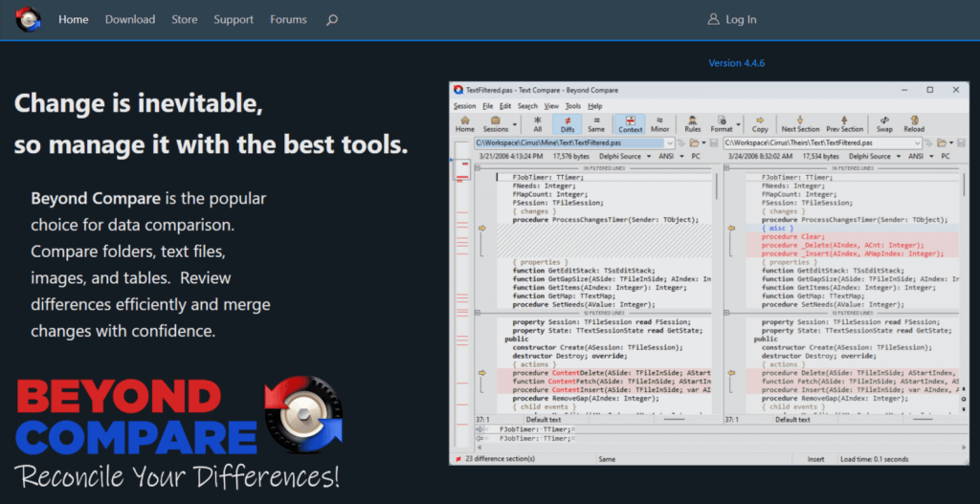Toggle the Minor differences button

pos(660,123)
